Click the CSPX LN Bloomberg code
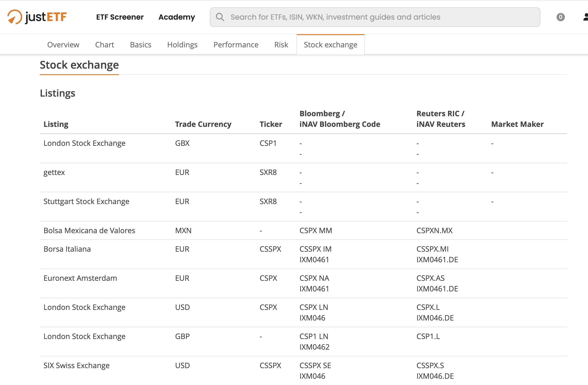 point(314,307)
